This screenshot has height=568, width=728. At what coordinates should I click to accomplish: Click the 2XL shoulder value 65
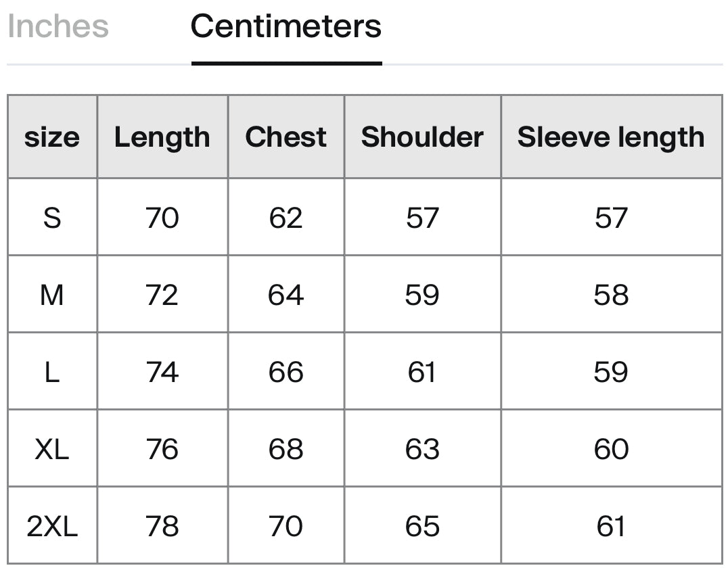[422, 526]
